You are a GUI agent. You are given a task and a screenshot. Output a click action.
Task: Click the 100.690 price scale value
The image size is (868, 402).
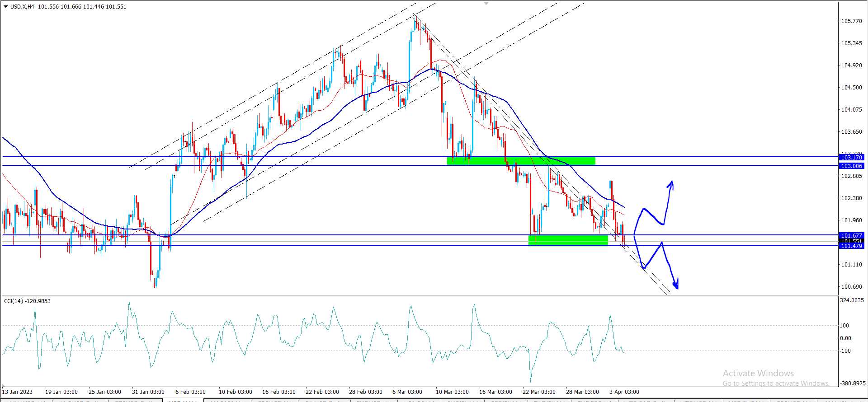[x=851, y=287]
